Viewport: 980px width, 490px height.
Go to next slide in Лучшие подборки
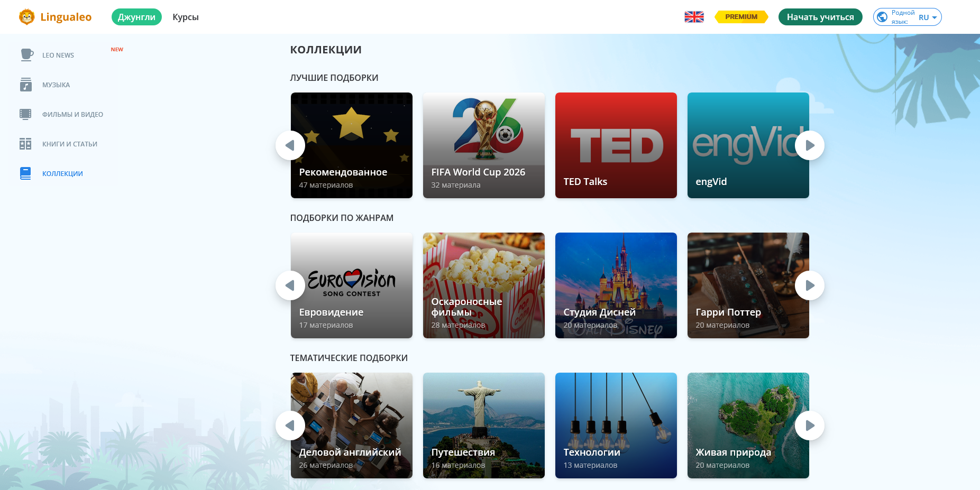coord(810,145)
